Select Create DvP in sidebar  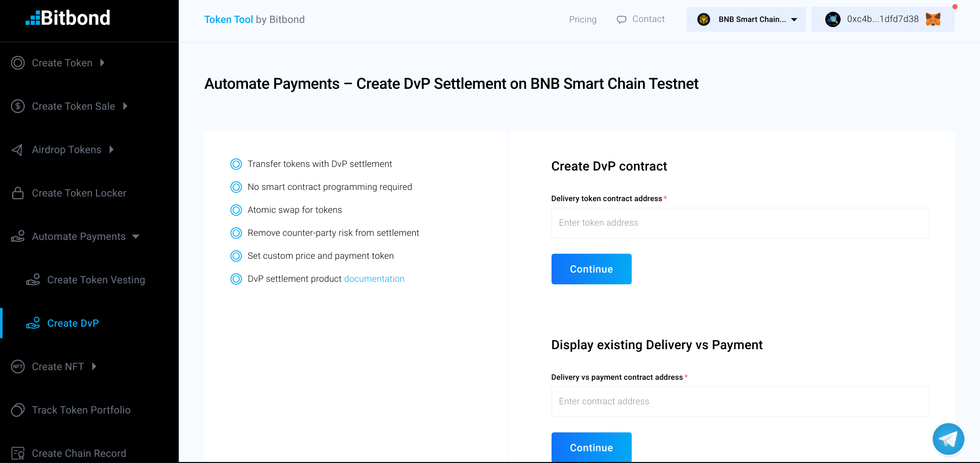(x=73, y=323)
